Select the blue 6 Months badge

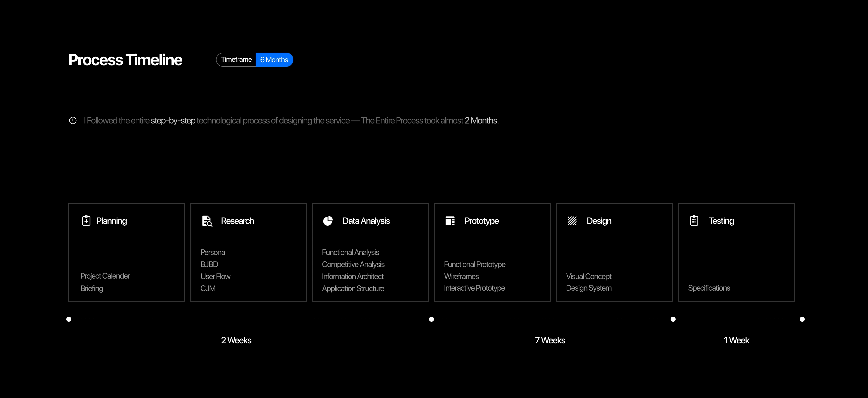point(274,60)
